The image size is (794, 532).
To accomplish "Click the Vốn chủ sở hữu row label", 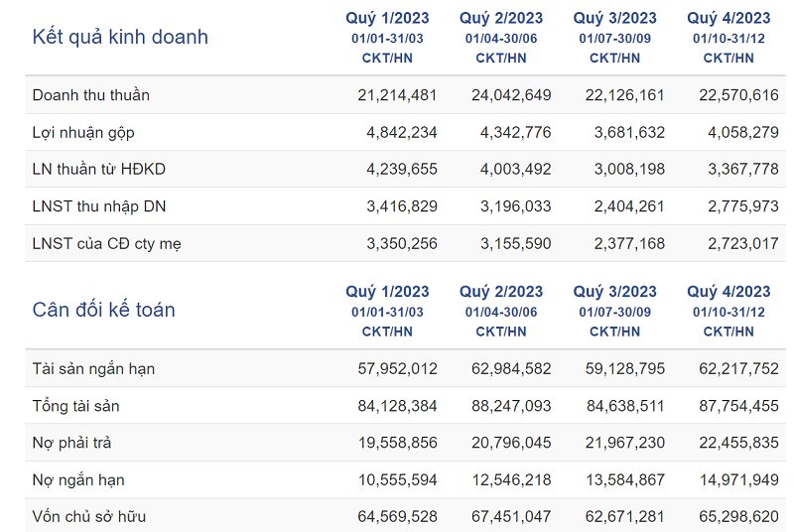I will coord(89,516).
